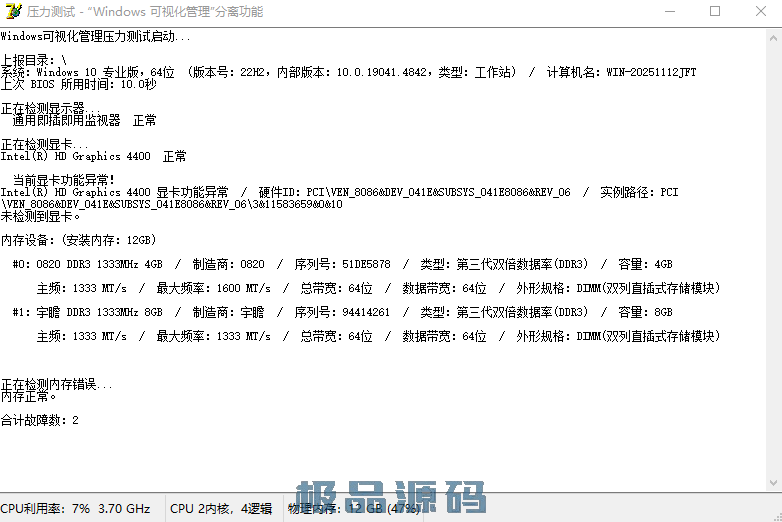Minimize the 压力测试 window
The height and width of the screenshot is (522, 782).
pyautogui.click(x=669, y=12)
